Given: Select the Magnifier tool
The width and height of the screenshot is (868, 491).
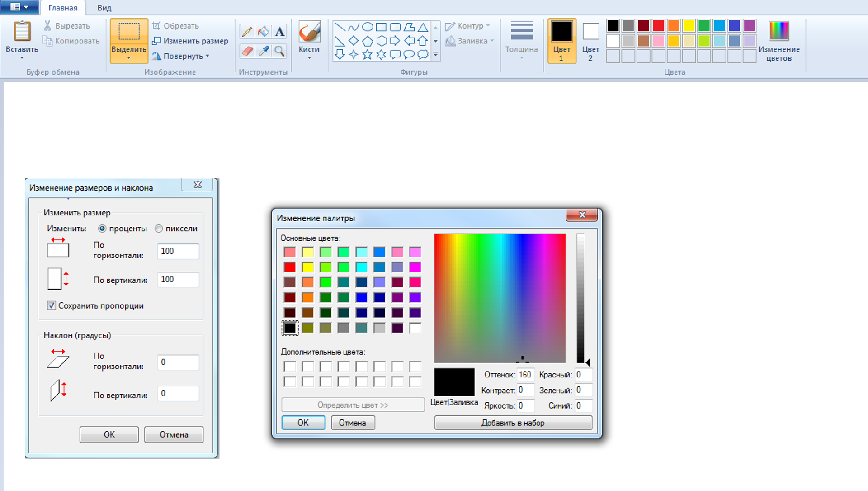Looking at the screenshot, I should pos(280,51).
